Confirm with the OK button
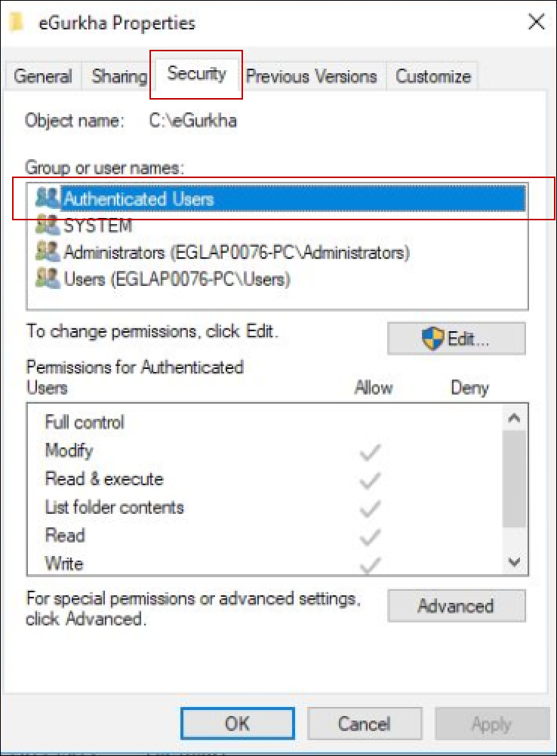This screenshot has height=756, width=557. [x=238, y=724]
